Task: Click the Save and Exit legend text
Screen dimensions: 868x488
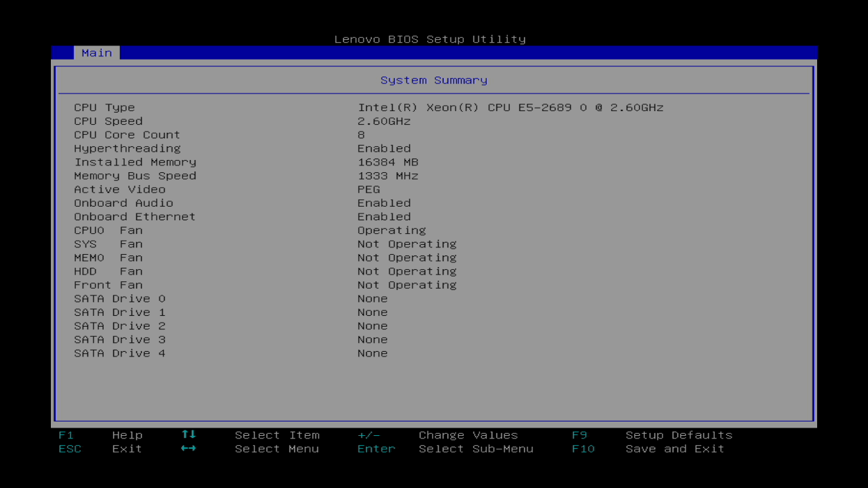Action: coord(675,449)
